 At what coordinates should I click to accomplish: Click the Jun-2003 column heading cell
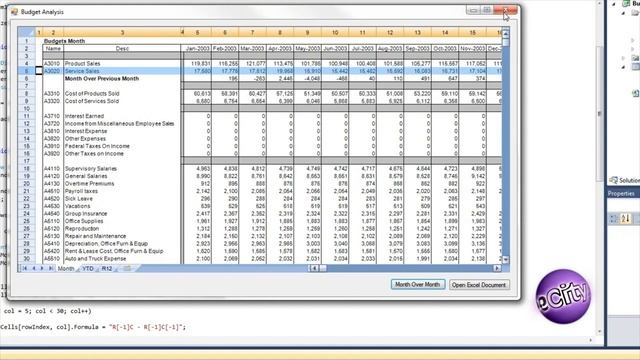point(335,49)
